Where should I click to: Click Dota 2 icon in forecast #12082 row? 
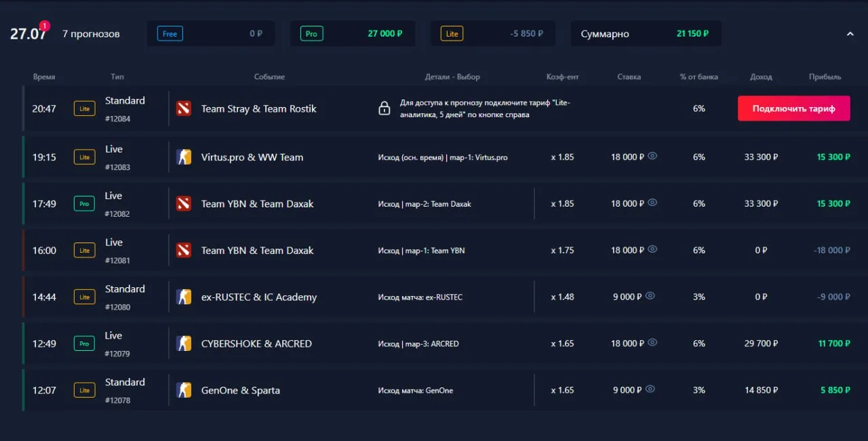coord(183,204)
